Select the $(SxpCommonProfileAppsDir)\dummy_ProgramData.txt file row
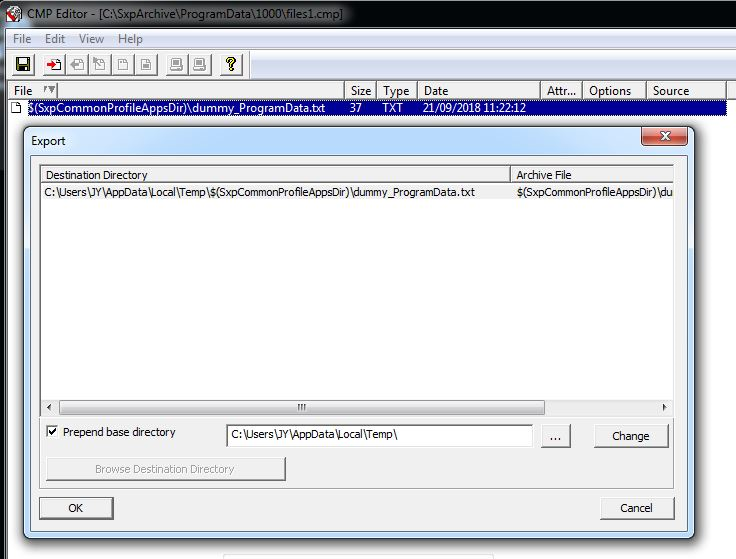The image size is (736, 559). [x=367, y=108]
